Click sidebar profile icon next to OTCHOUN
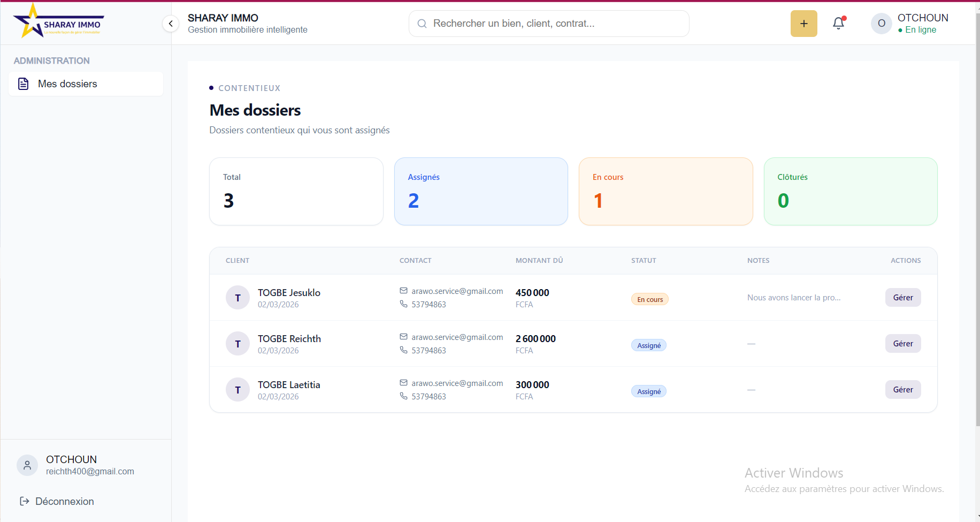This screenshot has width=980, height=522. tap(27, 465)
